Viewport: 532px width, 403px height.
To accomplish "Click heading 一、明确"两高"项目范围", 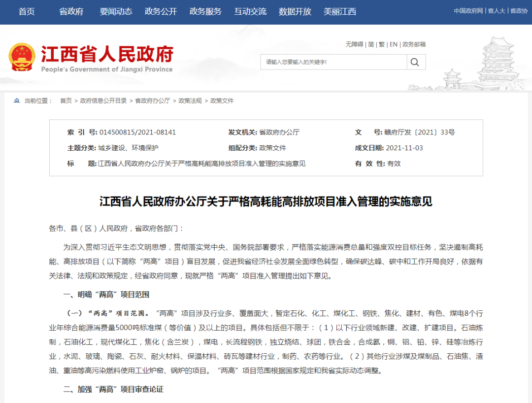I will coord(106,295).
